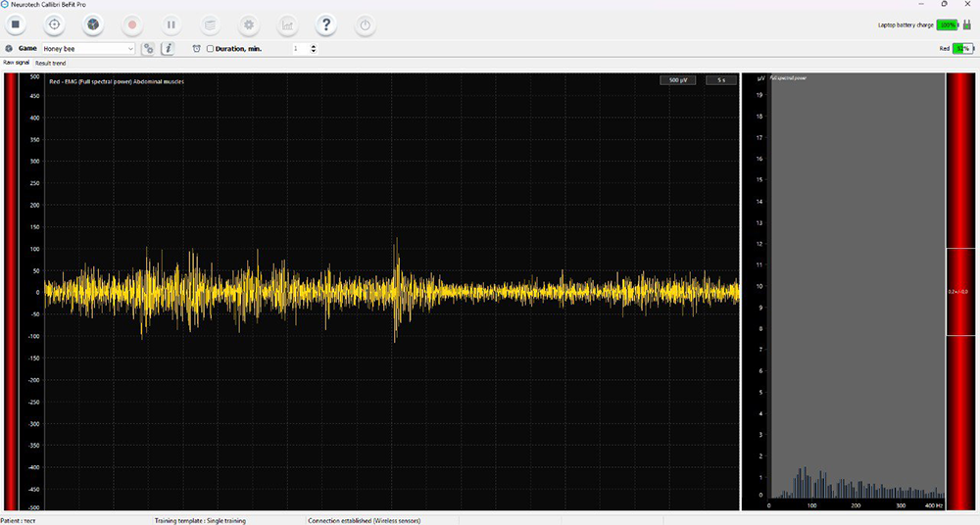This screenshot has width=980, height=525.
Task: Open the database stack icon
Action: [x=210, y=24]
